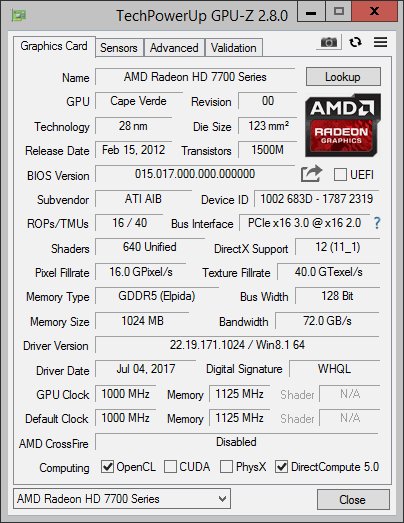The width and height of the screenshot is (404, 523).
Task: Click the GPU-Z app icon in title bar
Action: (x=18, y=15)
